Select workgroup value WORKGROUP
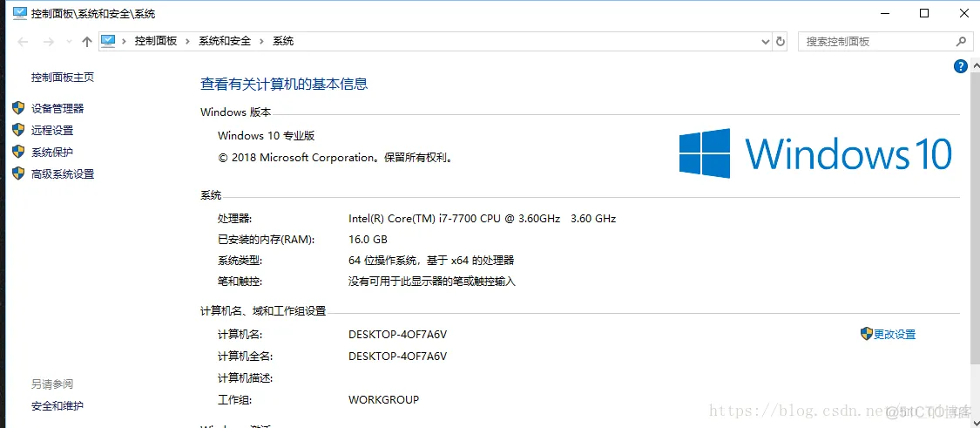Viewport: 980px width, 428px height. click(x=384, y=399)
